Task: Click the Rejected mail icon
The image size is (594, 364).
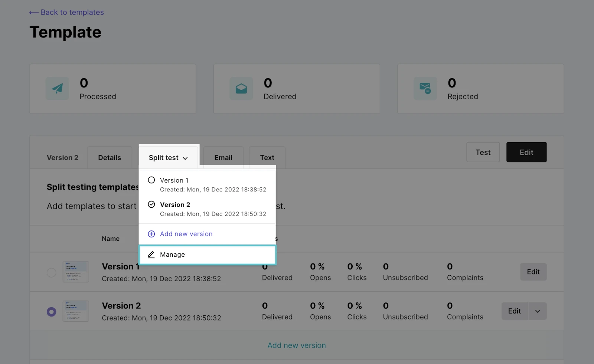Action: 425,88
